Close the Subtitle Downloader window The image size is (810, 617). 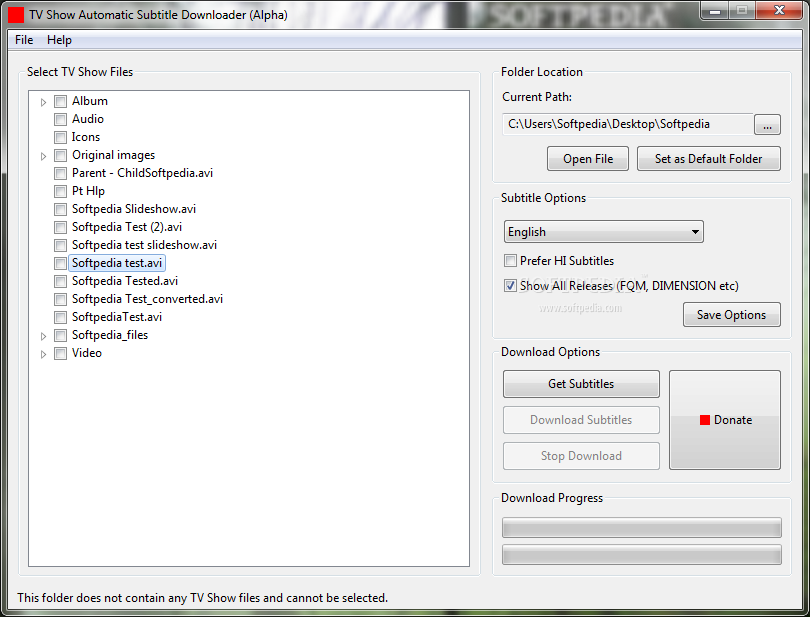coord(780,10)
